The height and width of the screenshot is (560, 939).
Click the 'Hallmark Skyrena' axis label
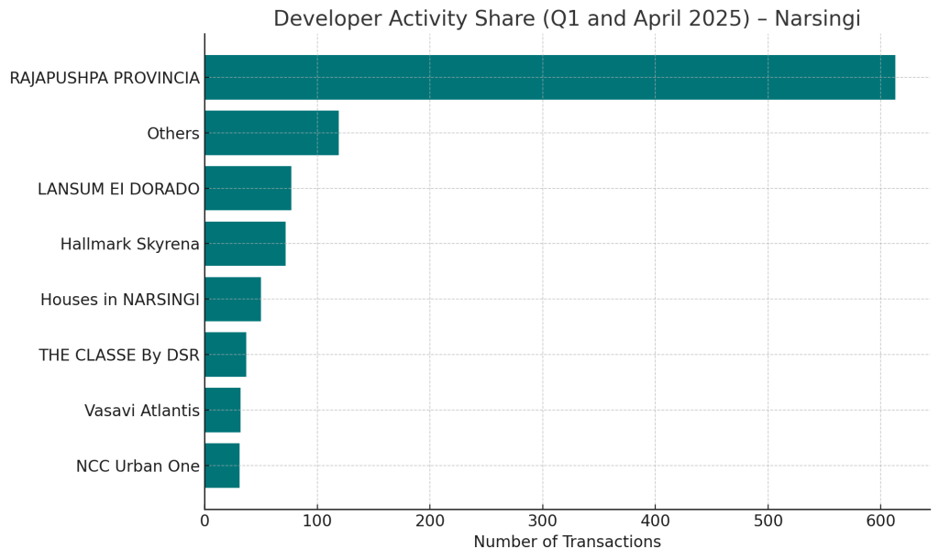click(130, 244)
